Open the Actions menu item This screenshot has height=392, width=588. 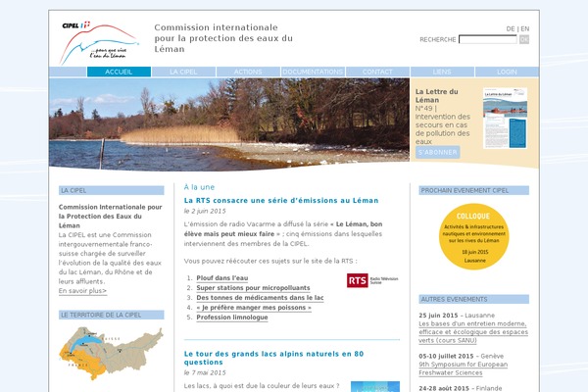click(248, 72)
